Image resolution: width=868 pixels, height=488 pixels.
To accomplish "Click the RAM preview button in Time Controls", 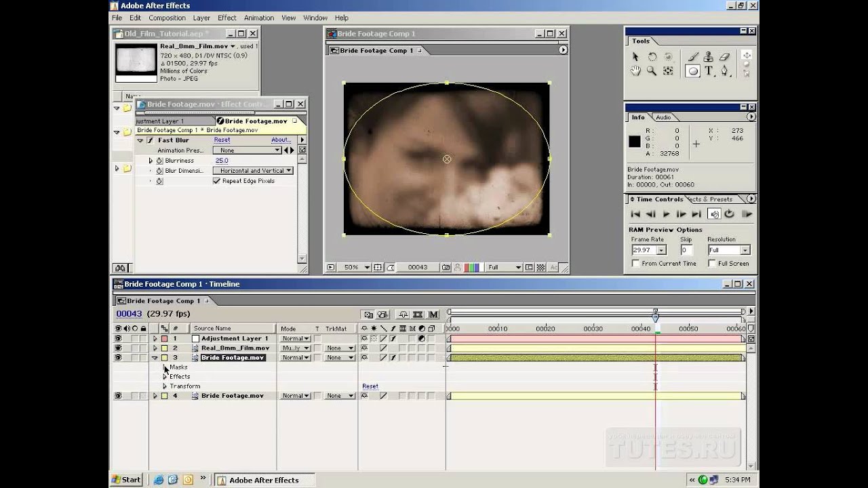I will 747,213.
